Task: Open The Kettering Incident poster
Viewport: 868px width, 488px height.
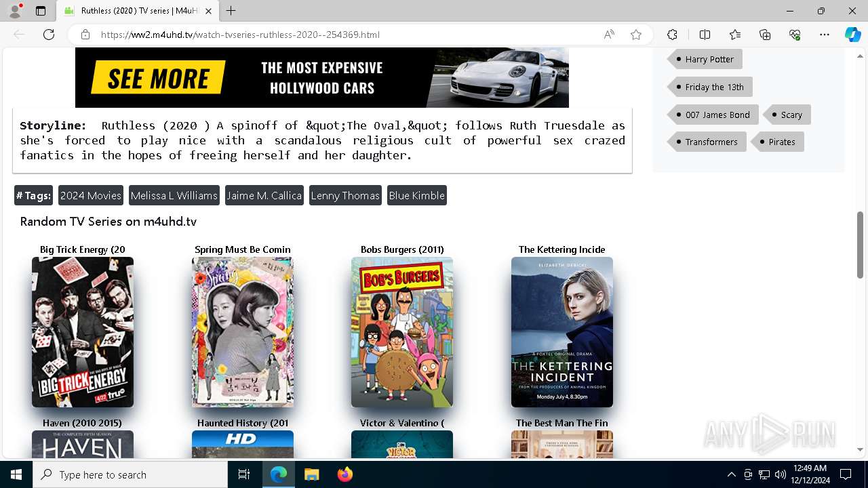Action: [562, 332]
